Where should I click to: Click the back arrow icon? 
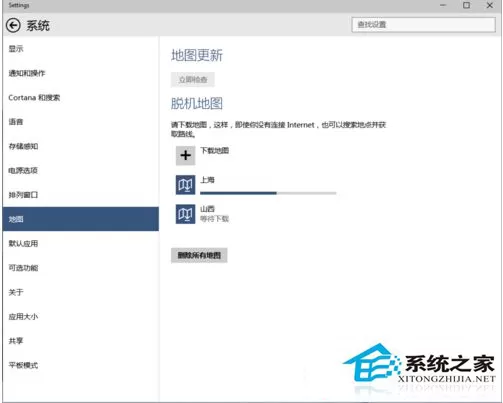[13, 25]
